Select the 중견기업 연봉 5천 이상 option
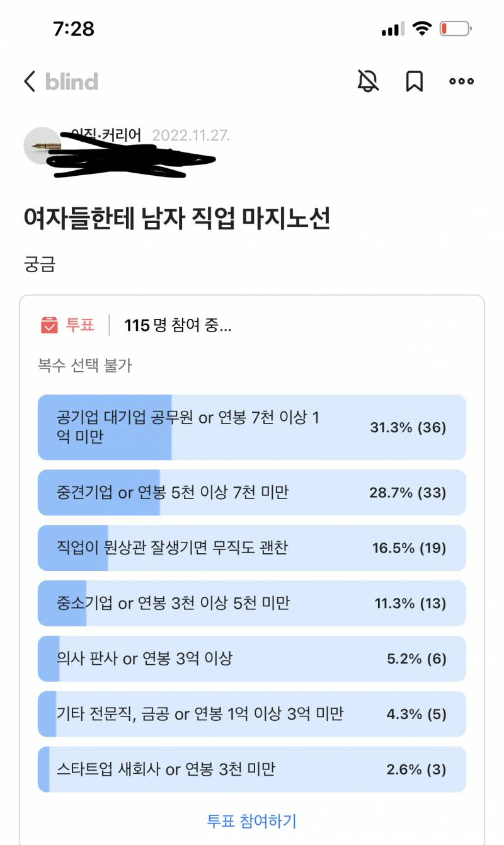Image resolution: width=504 pixels, height=845 pixels. [x=251, y=492]
